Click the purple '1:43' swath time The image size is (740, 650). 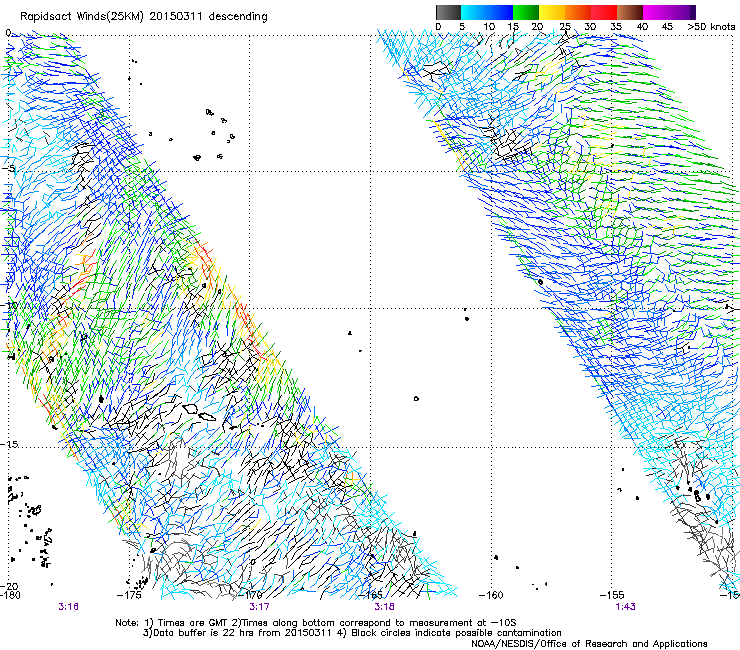coord(625,607)
